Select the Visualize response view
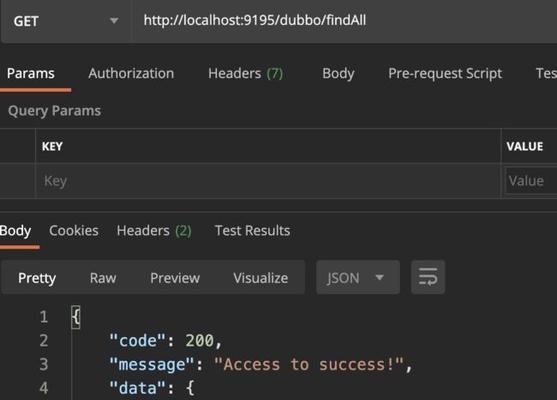The width and height of the screenshot is (557, 400). (261, 278)
